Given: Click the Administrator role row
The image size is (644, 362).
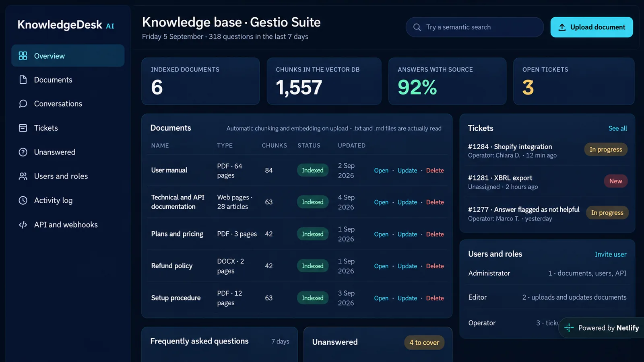Looking at the screenshot, I should pyautogui.click(x=547, y=273).
